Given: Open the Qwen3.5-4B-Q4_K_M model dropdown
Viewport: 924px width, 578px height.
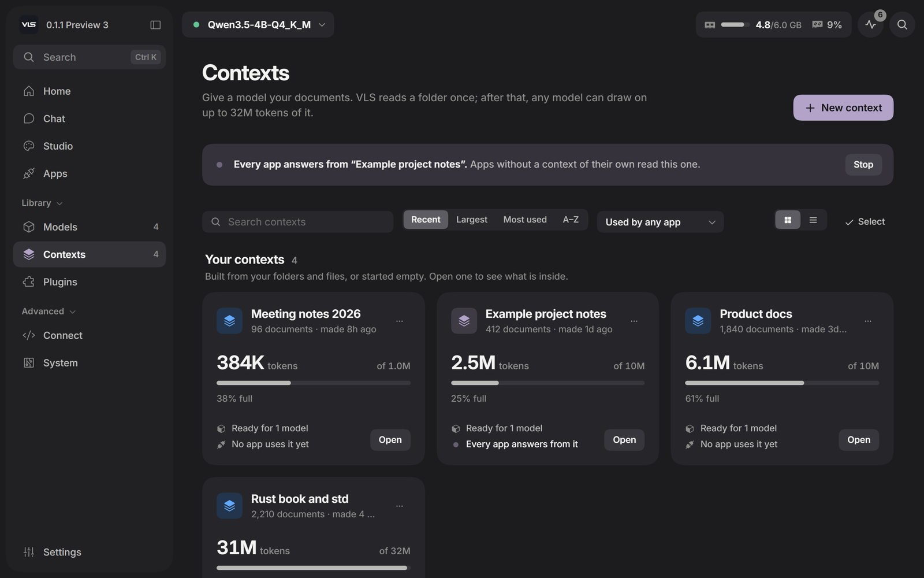Looking at the screenshot, I should [258, 25].
